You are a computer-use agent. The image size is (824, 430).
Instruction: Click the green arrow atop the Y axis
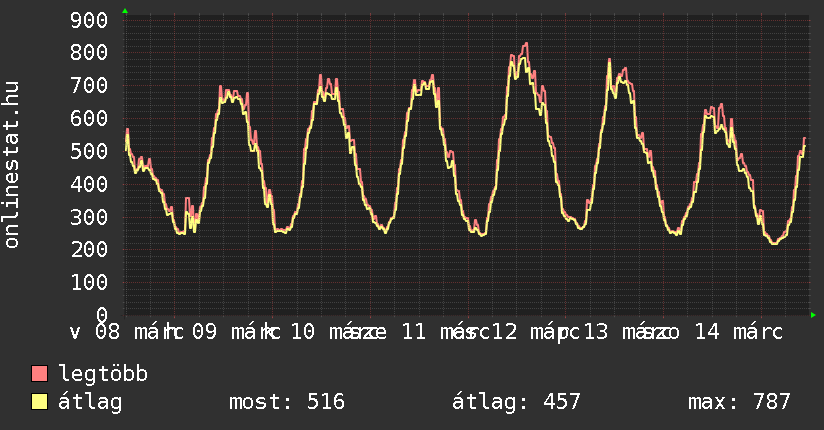pos(125,11)
